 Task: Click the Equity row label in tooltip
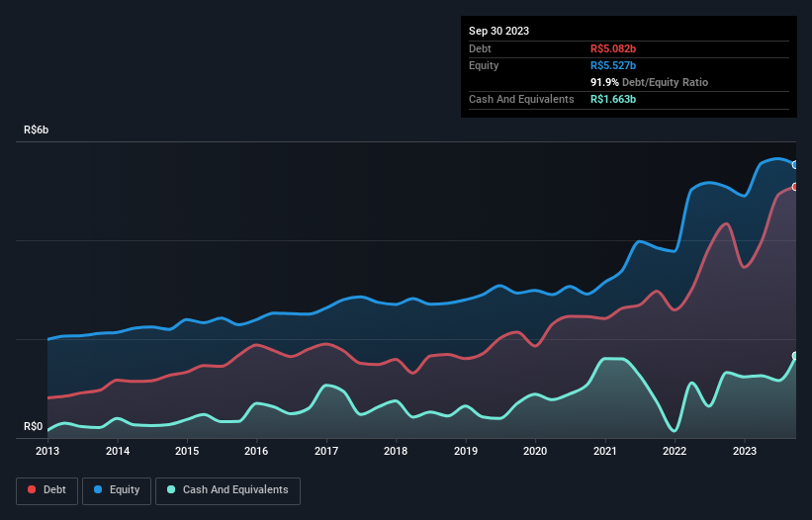point(484,65)
